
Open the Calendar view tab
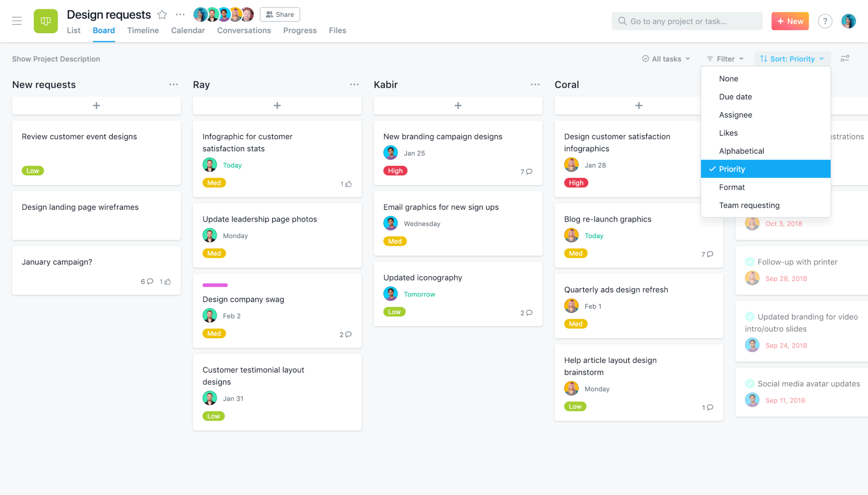point(188,30)
